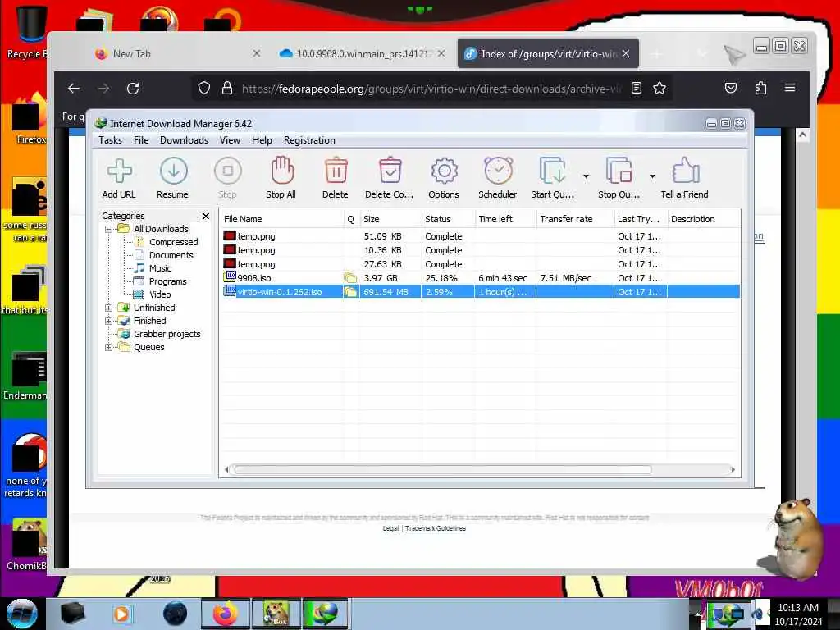
Task: Open Firefox hamburger application menu
Action: click(790, 88)
